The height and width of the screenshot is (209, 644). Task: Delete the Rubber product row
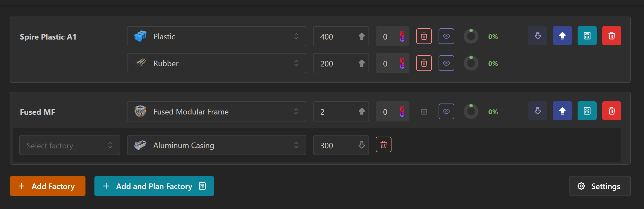coord(424,63)
